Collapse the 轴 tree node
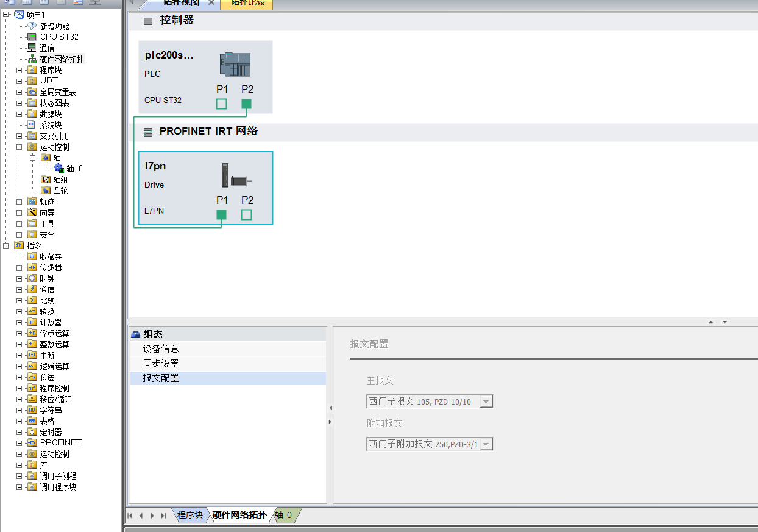This screenshot has width=758, height=532. (33, 158)
